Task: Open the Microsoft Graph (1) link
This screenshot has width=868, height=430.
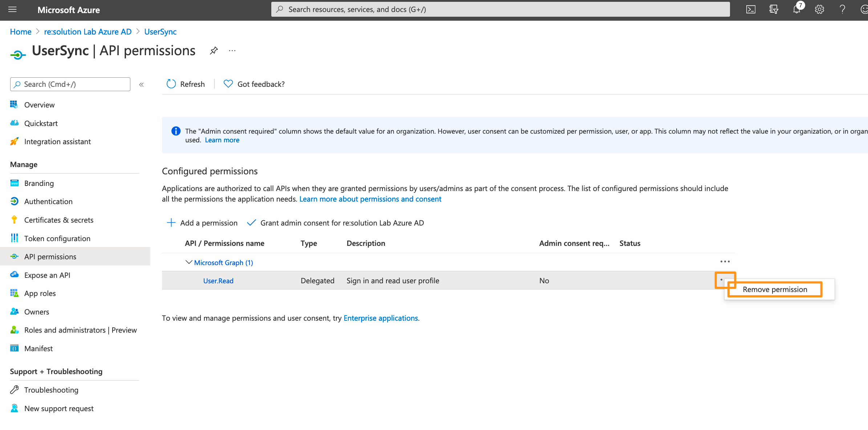Action: click(x=223, y=263)
